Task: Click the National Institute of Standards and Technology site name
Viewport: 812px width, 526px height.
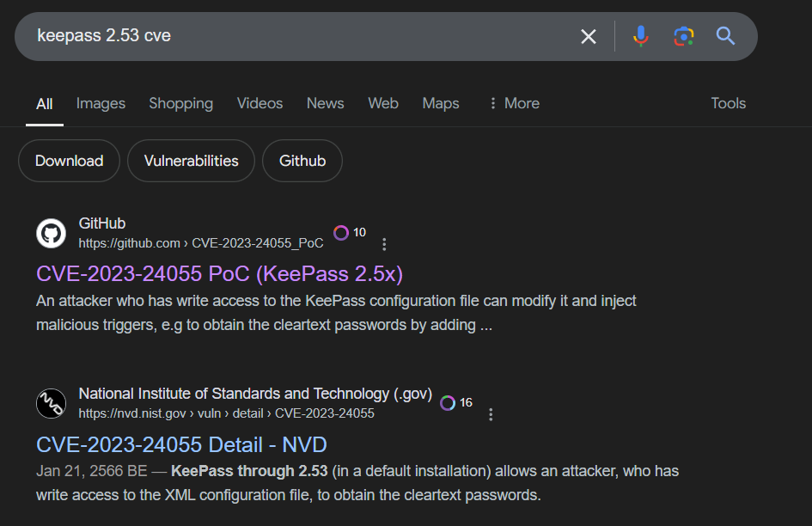Action: tap(255, 394)
